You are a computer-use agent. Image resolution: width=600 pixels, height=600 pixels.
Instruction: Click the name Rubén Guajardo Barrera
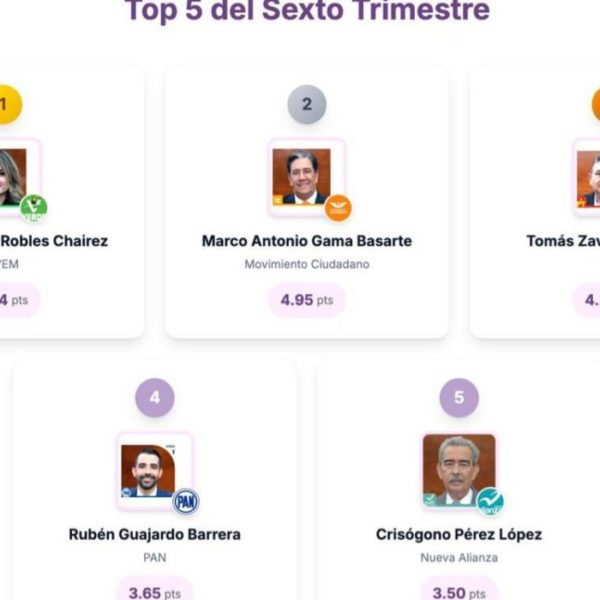click(155, 534)
